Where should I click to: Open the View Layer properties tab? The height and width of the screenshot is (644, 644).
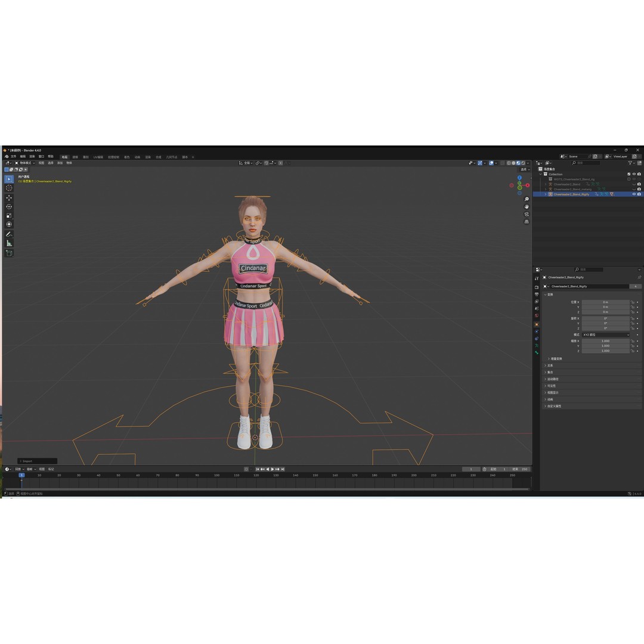[x=537, y=302]
